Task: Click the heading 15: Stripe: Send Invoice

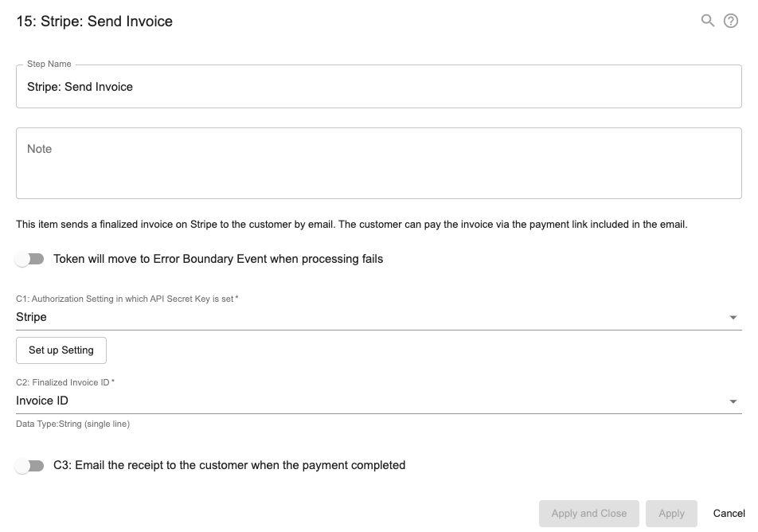Action: coord(96,22)
